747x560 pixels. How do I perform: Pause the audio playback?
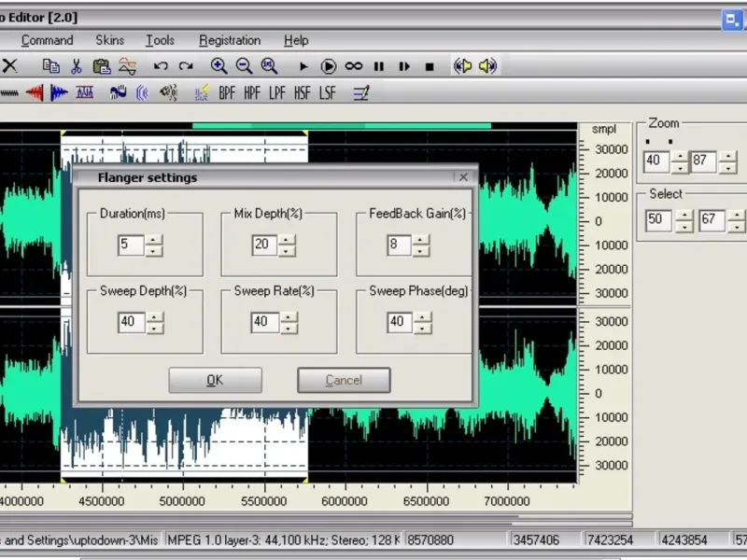pyautogui.click(x=379, y=66)
